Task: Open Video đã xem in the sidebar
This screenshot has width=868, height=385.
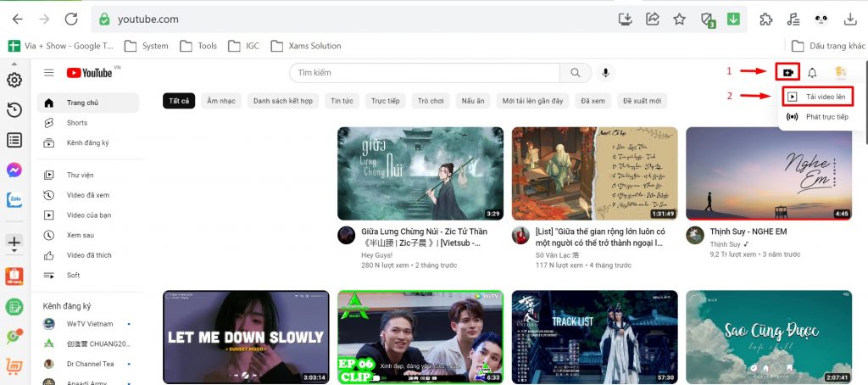Action: tap(88, 195)
